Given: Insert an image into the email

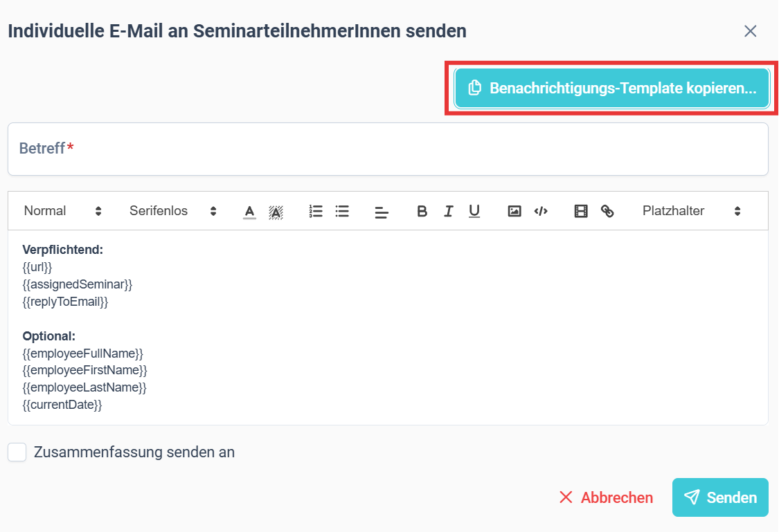Looking at the screenshot, I should pyautogui.click(x=514, y=212).
